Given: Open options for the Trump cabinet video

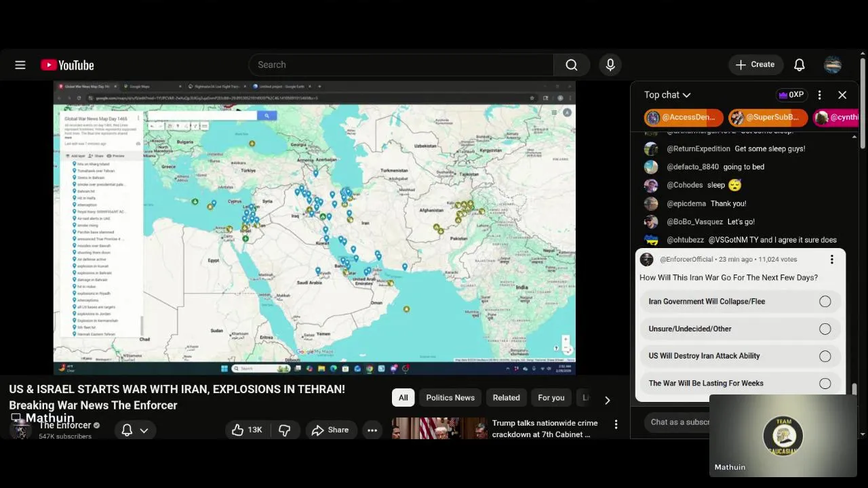Looking at the screenshot, I should pyautogui.click(x=616, y=424).
